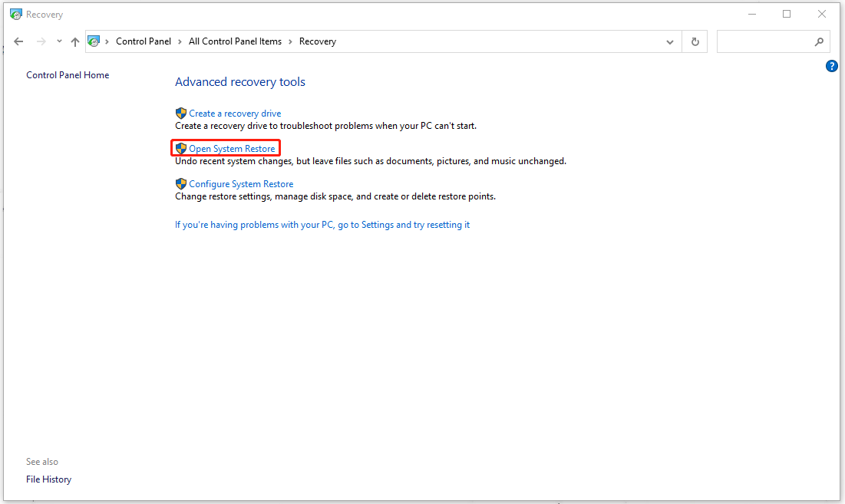Open recent locations dropdown arrow
This screenshot has width=845, height=504.
coord(59,41)
